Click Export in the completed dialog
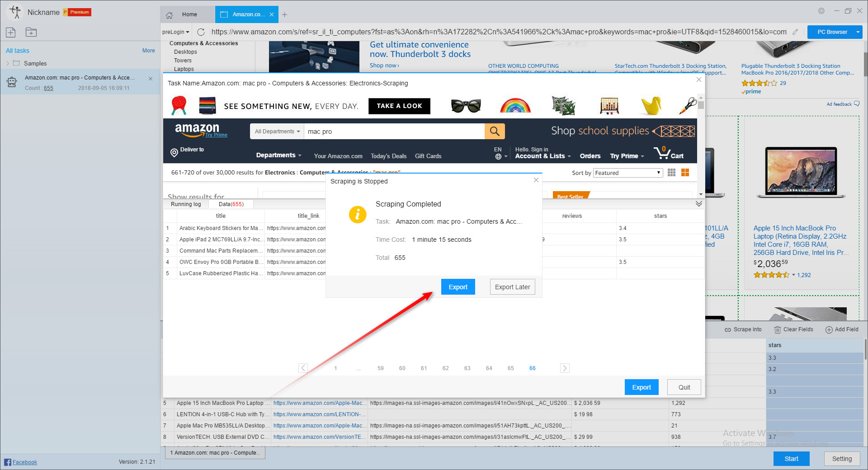This screenshot has height=470, width=868. 458,287
